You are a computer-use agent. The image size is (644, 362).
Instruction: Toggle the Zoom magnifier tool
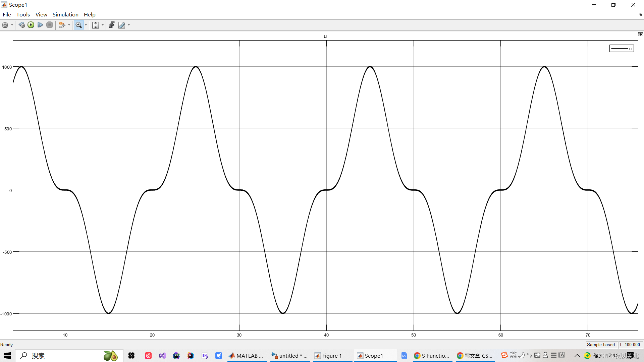pos(78,25)
